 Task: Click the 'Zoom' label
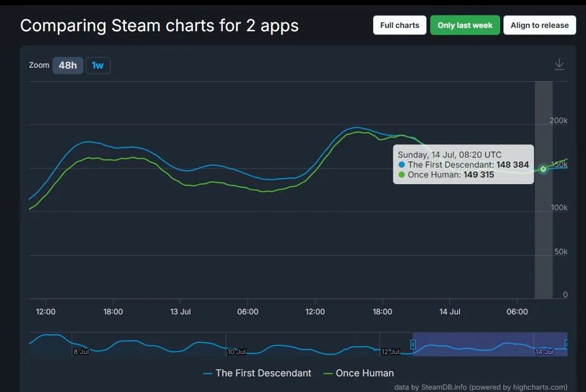(39, 65)
